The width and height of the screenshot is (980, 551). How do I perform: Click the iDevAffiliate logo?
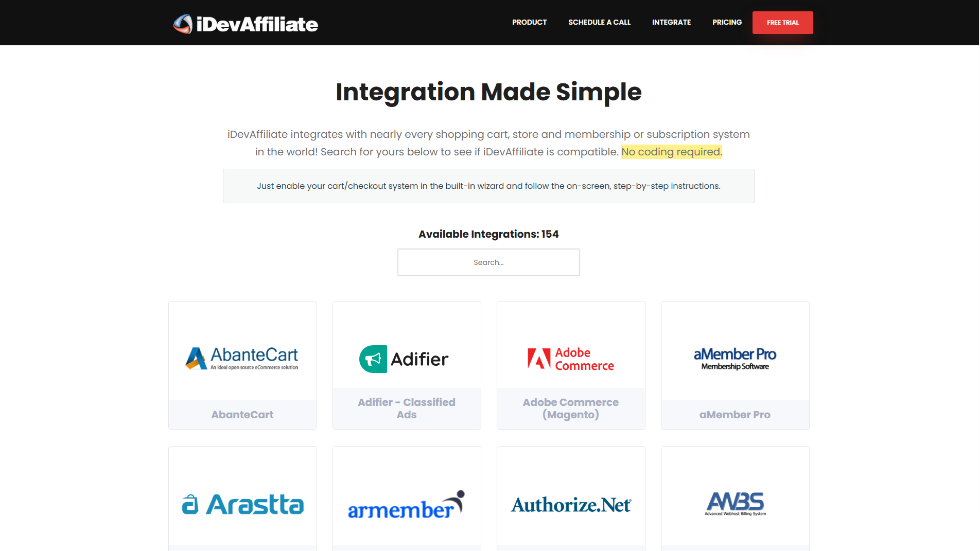point(245,24)
